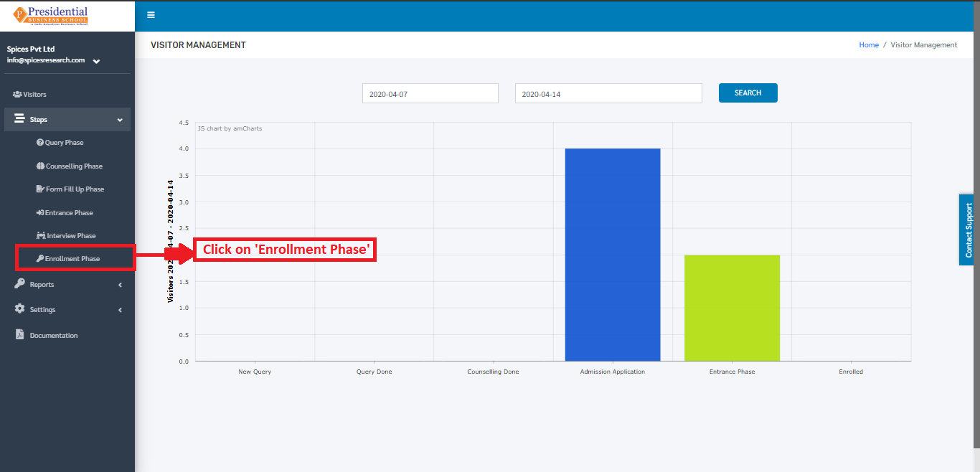Click the Visitor Management breadcrumb text

[x=924, y=44]
